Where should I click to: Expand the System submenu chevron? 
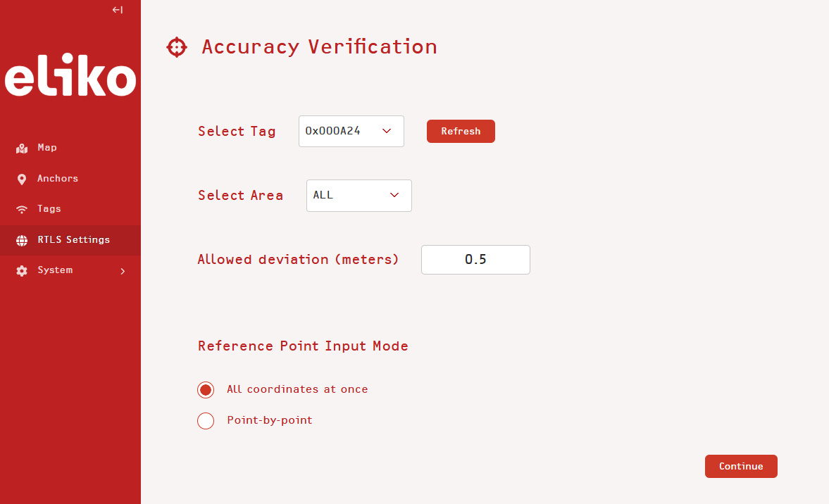(123, 271)
